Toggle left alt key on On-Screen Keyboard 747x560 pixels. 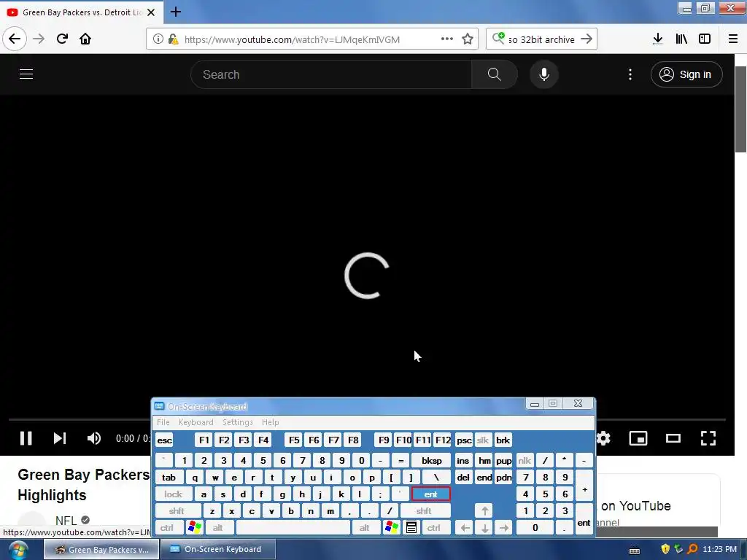click(x=217, y=528)
